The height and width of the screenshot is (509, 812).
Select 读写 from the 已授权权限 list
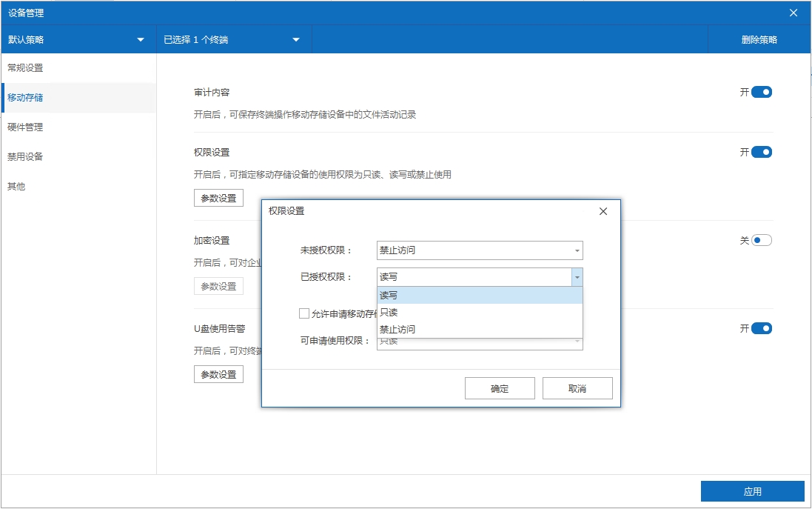coord(479,295)
